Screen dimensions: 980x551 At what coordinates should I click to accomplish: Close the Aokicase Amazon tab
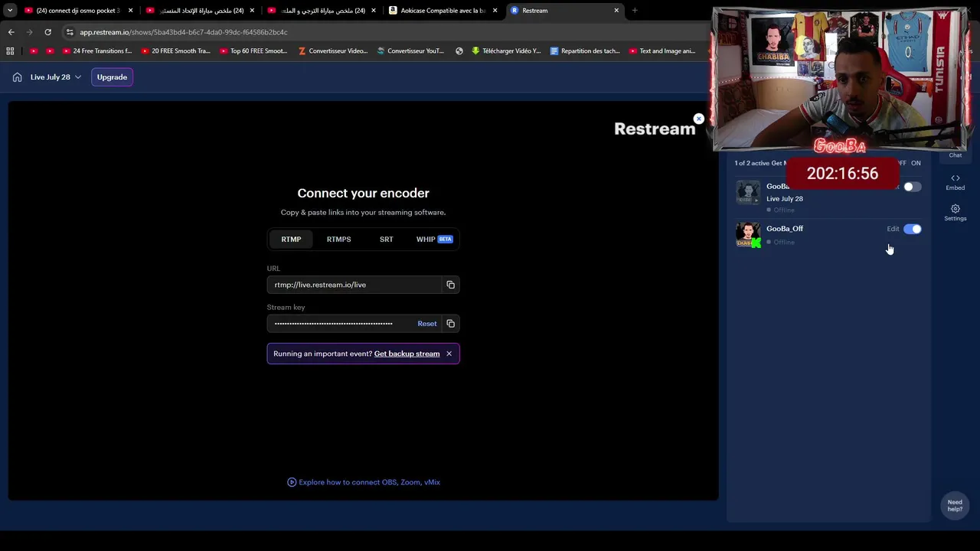[x=495, y=11]
